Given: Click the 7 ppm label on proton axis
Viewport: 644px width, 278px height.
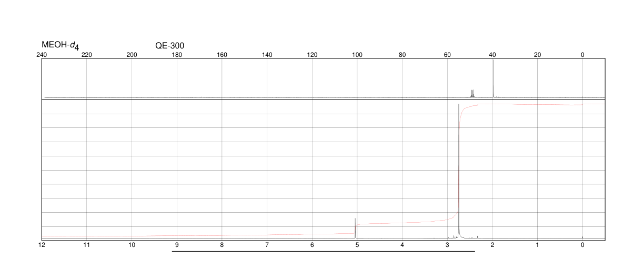Looking at the screenshot, I should (267, 245).
